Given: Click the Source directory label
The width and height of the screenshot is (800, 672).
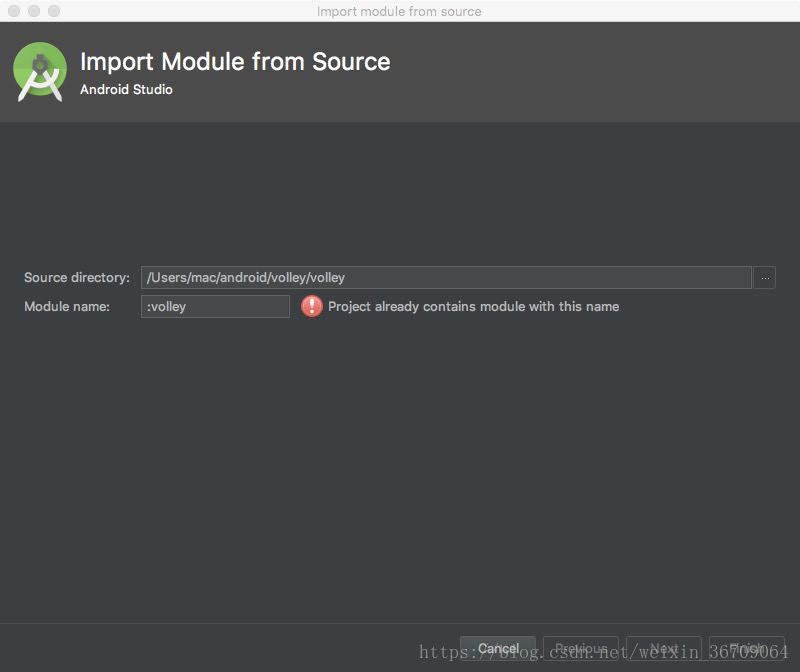Looking at the screenshot, I should pos(77,278).
